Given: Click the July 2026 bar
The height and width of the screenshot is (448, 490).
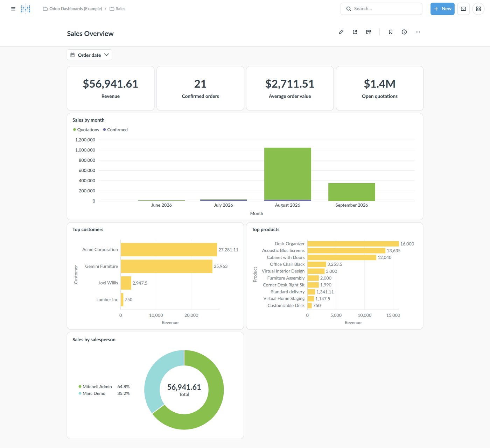Looking at the screenshot, I should [224, 200].
